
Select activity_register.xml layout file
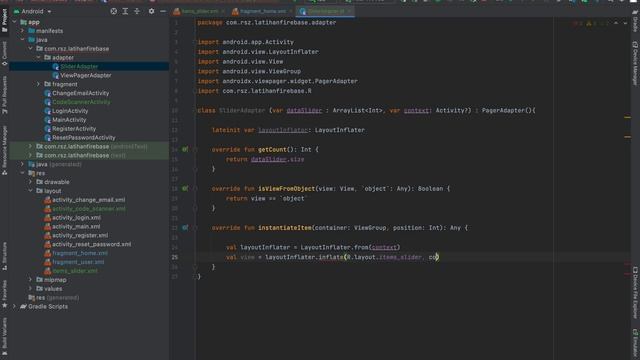coord(80,236)
